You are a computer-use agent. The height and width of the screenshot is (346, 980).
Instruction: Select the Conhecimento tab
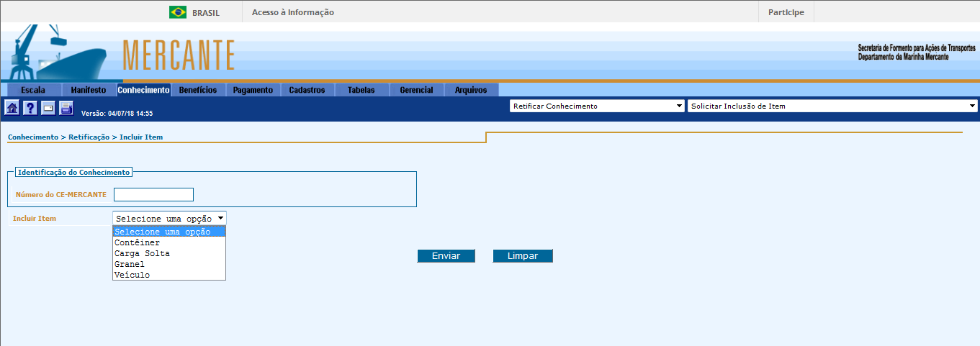[143, 91]
